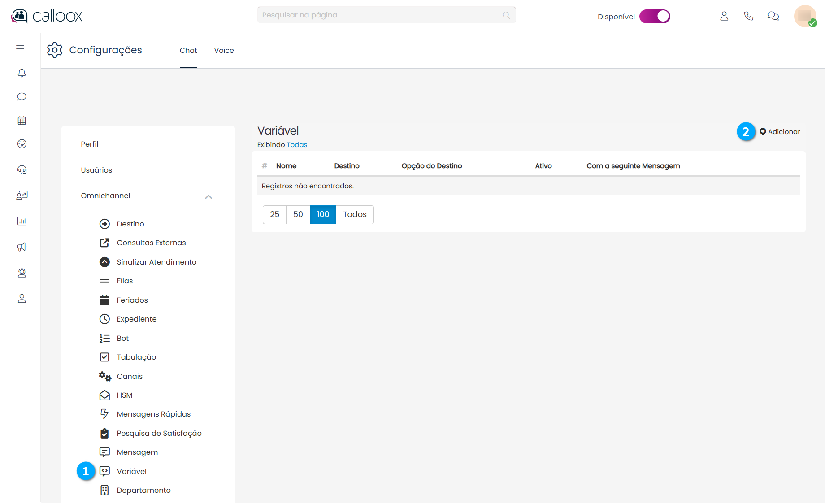
Task: Click the phone icon in header
Action: pyautogui.click(x=748, y=16)
